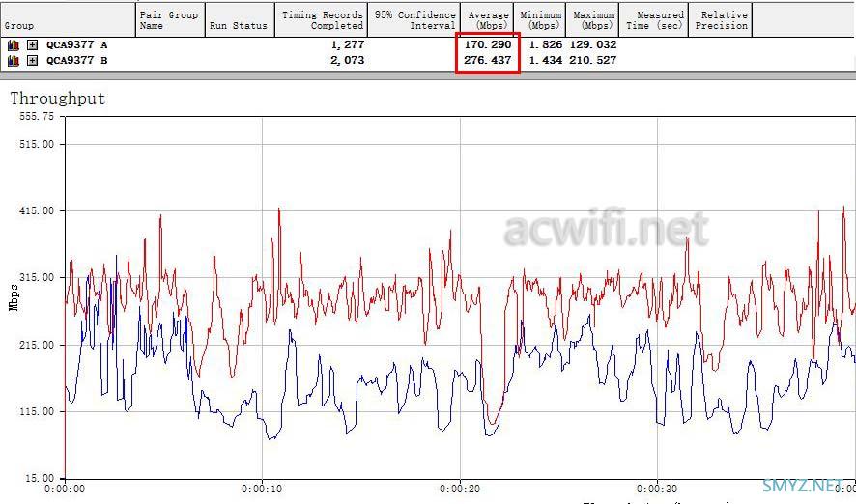856x504 pixels.
Task: Click the 215.00 y-axis label
Action: 37,346
